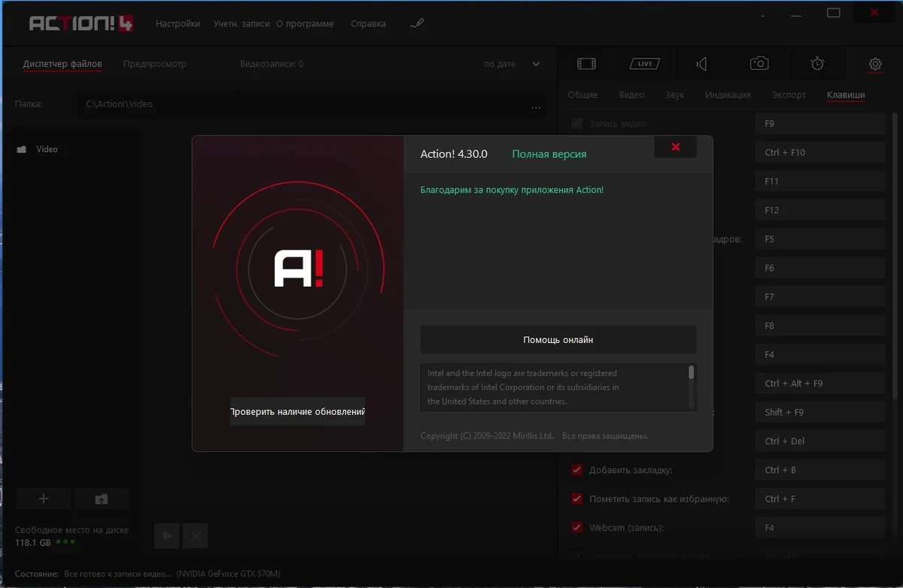
Task: Click the F9 hotkey field
Action: tap(820, 123)
